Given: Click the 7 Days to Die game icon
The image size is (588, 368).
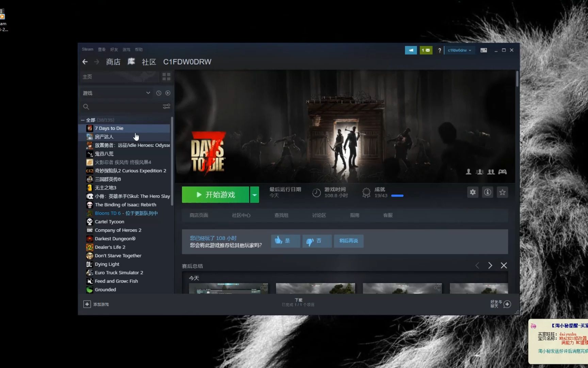Looking at the screenshot, I should 89,128.
